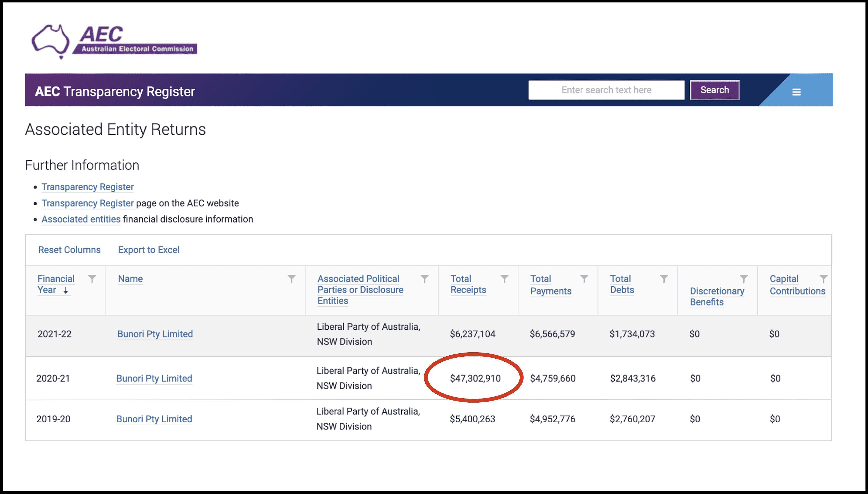Open the hamburger menu icon
Screen dimensions: 868x494
(x=796, y=92)
